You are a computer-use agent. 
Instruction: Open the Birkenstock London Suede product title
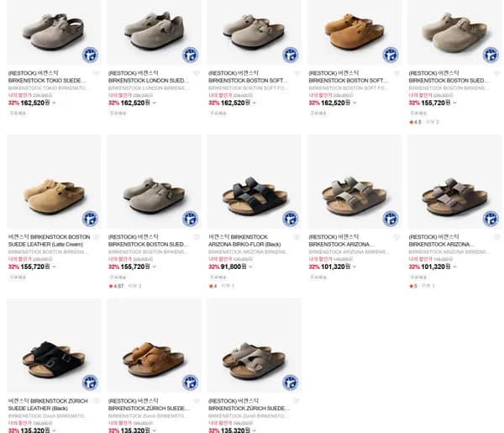pyautogui.click(x=148, y=77)
